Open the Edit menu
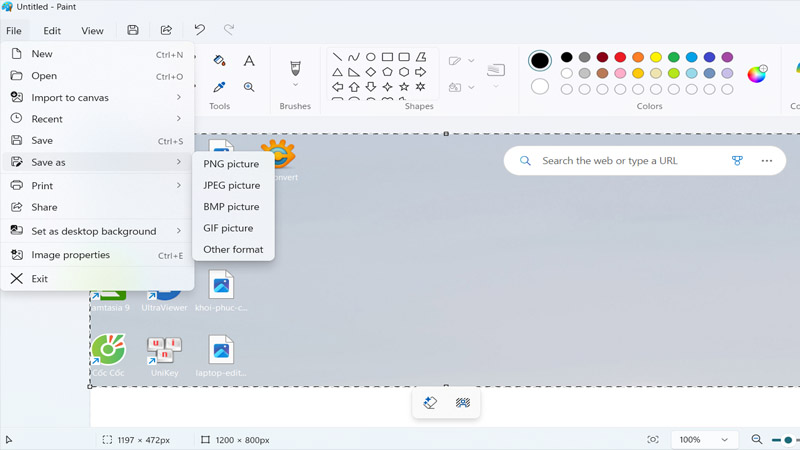The image size is (800, 450). click(x=52, y=31)
